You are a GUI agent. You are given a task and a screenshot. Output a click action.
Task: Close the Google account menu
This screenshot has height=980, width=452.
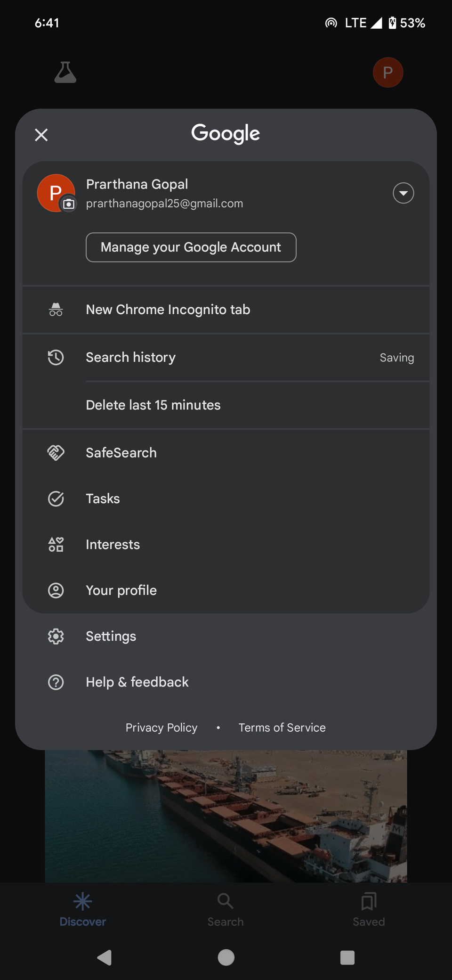[41, 135]
